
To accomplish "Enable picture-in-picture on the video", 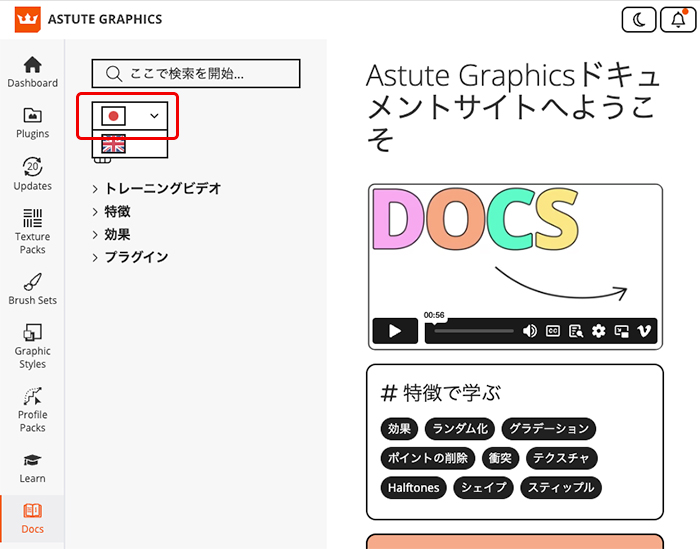I will point(622,331).
